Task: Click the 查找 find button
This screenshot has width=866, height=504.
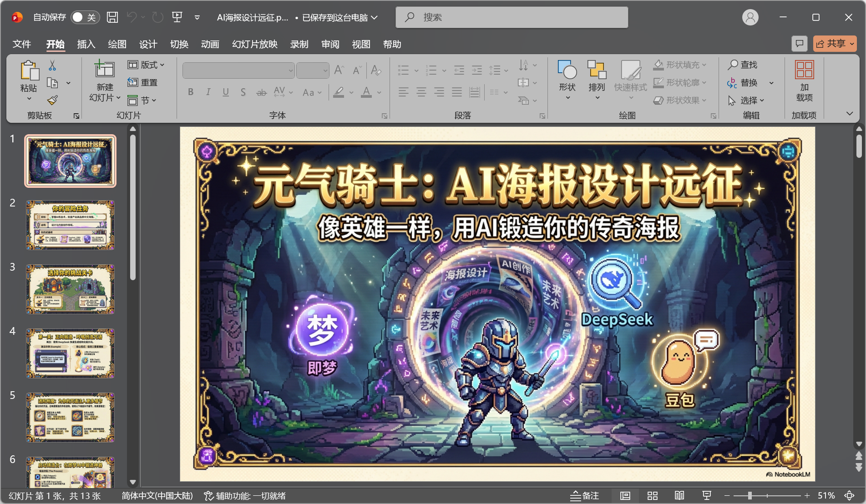Action: 743,65
